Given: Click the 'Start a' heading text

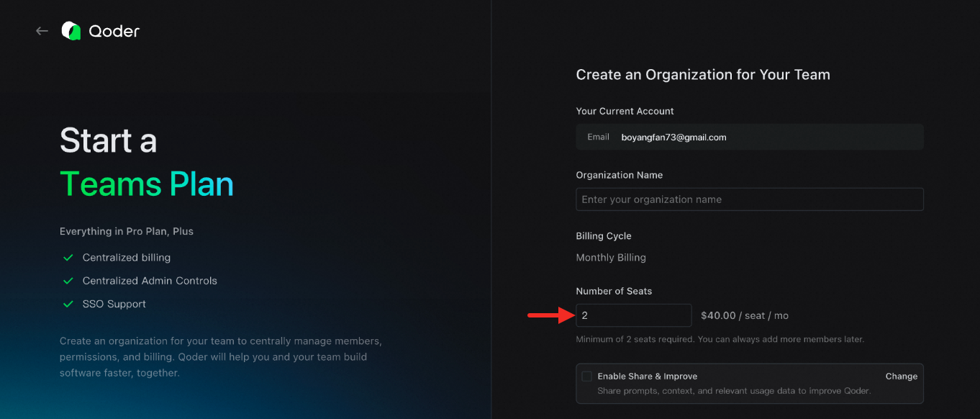Looking at the screenshot, I should click(108, 140).
